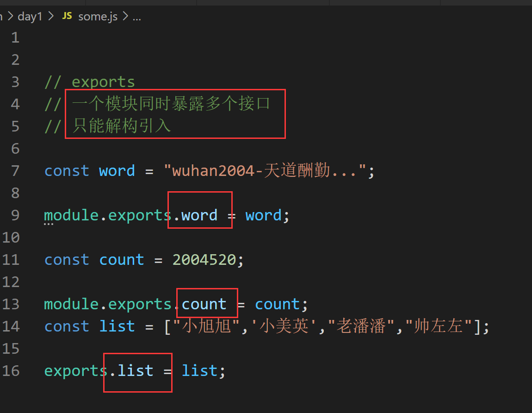This screenshot has width=532, height=413.
Task: Click 'const' keyword on line 7
Action: [x=67, y=170]
